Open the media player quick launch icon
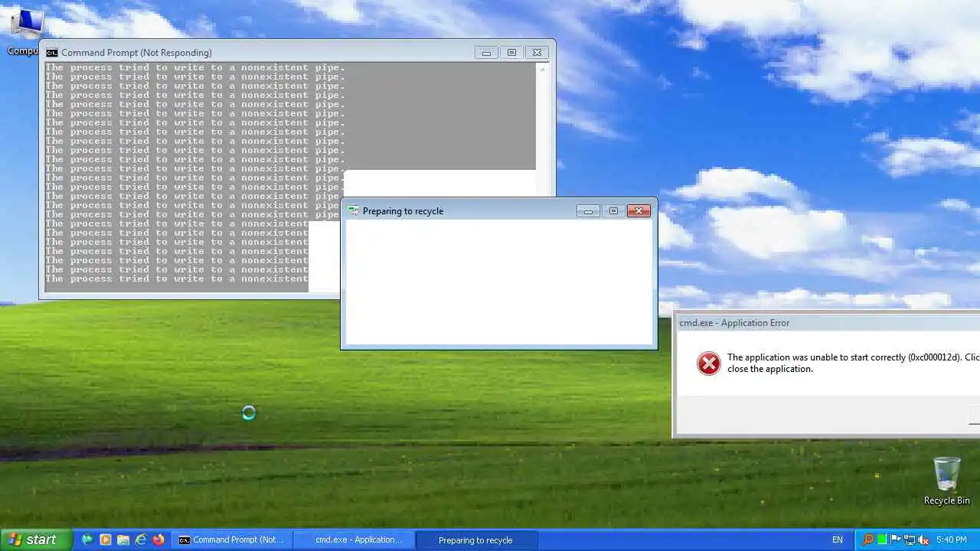Viewport: 980px width, 551px height. click(x=106, y=540)
